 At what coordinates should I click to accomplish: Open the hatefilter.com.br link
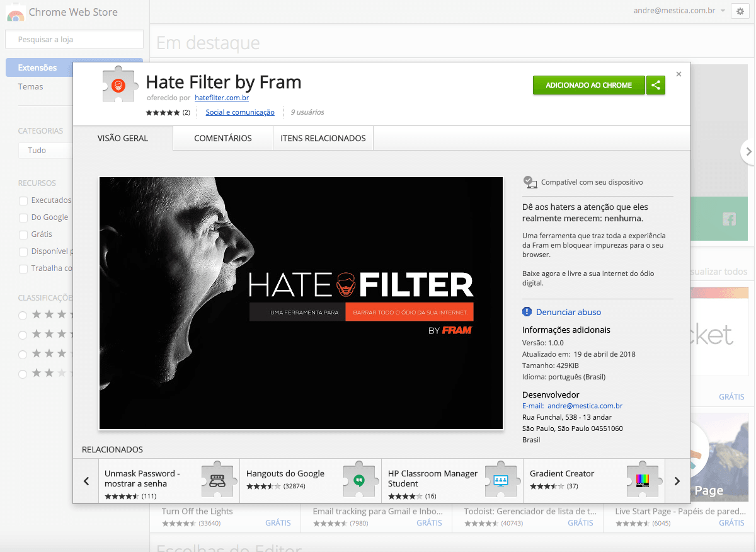222,98
